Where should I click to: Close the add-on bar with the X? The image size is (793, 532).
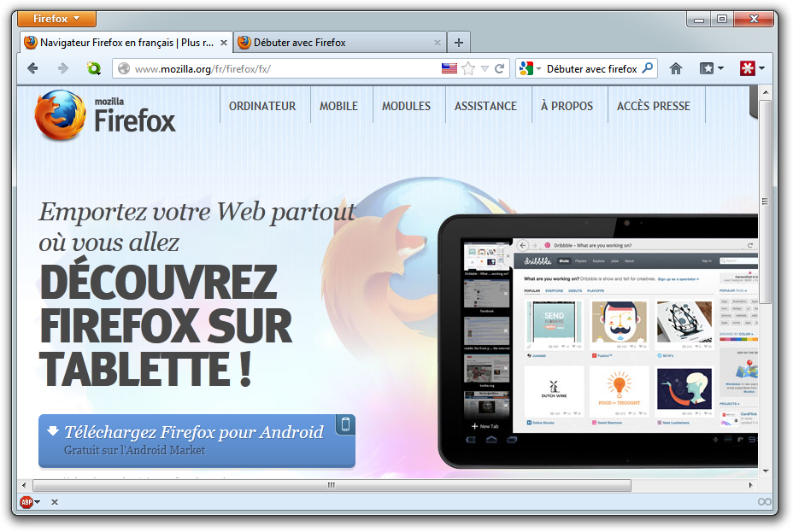point(55,502)
